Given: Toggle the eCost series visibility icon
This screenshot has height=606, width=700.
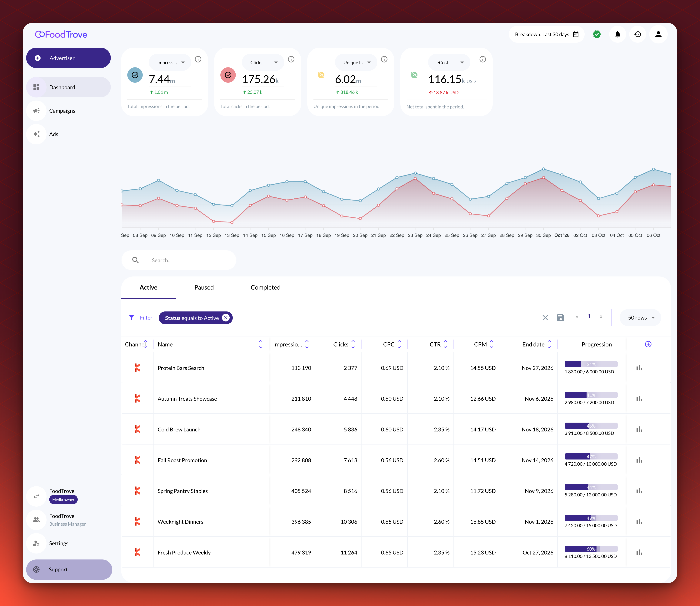Looking at the screenshot, I should coord(414,75).
